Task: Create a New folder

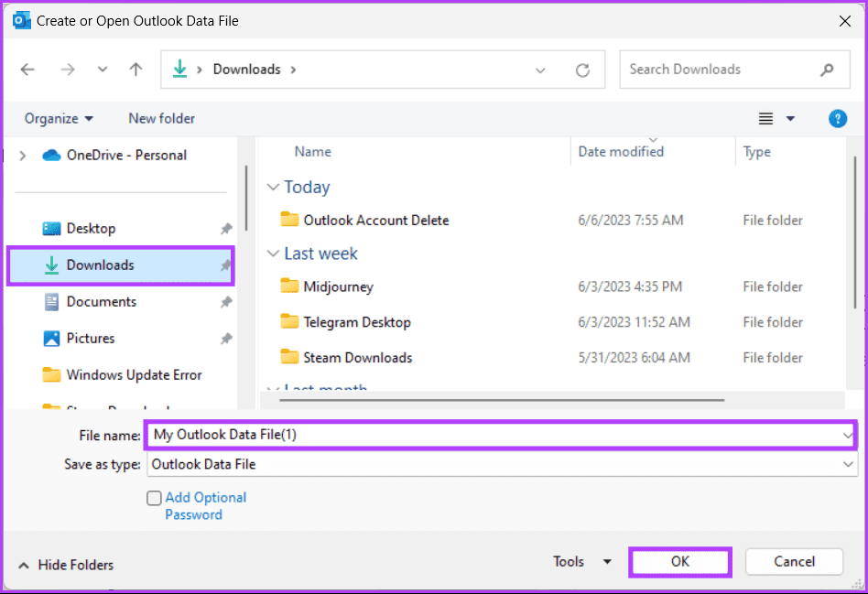Action: point(162,118)
